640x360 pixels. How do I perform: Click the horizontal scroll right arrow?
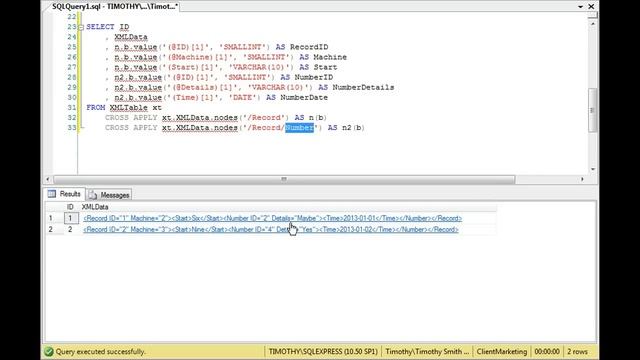tap(582, 179)
